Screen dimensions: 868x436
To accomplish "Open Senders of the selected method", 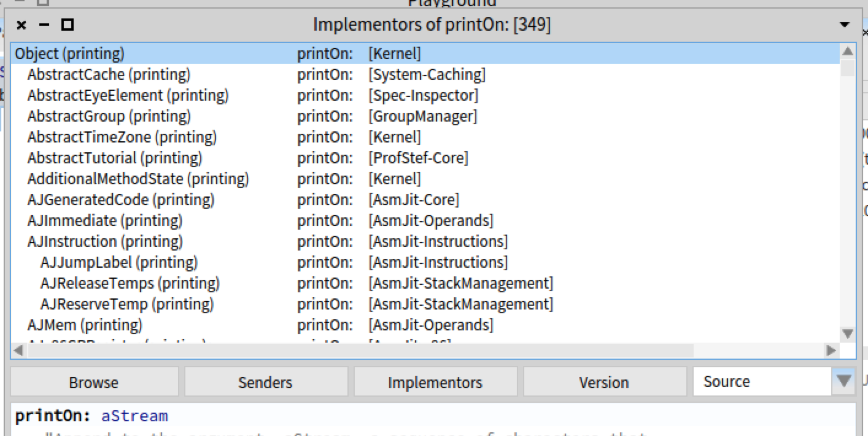I will (265, 382).
